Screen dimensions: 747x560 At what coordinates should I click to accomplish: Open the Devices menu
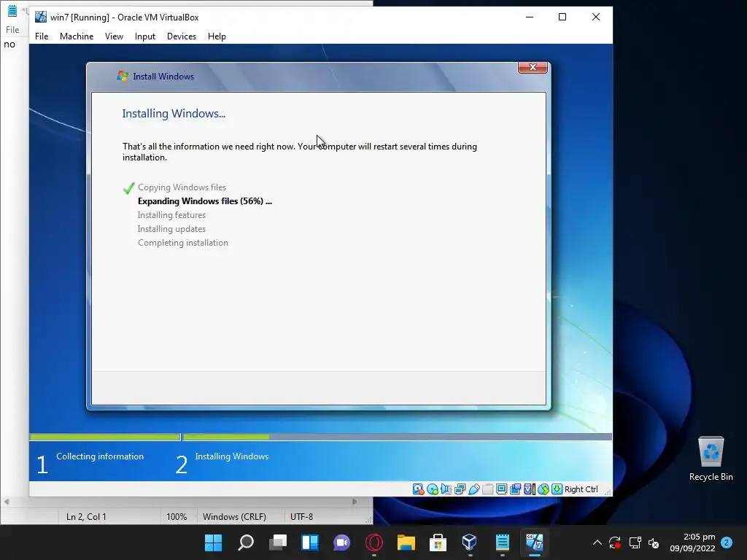(182, 36)
